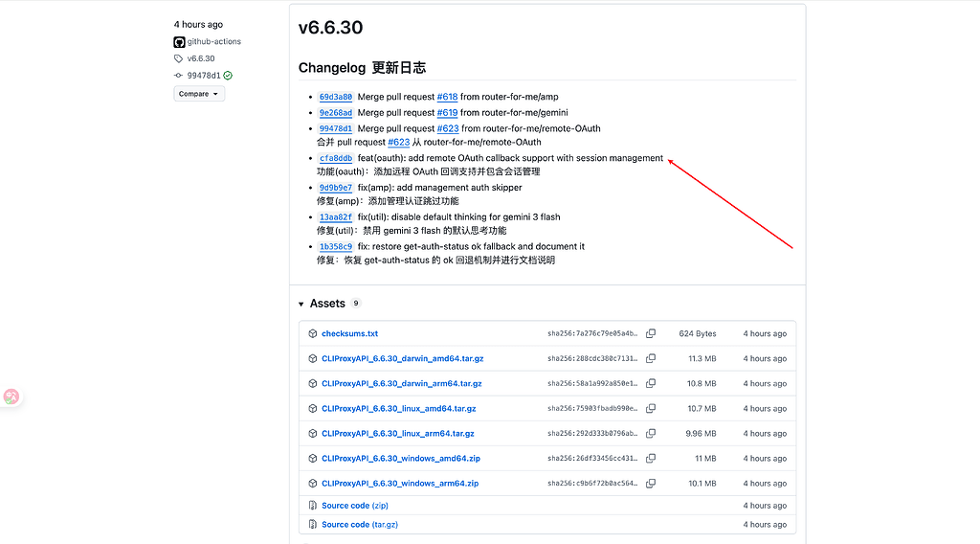Open pull request #623 in the English line

(448, 128)
